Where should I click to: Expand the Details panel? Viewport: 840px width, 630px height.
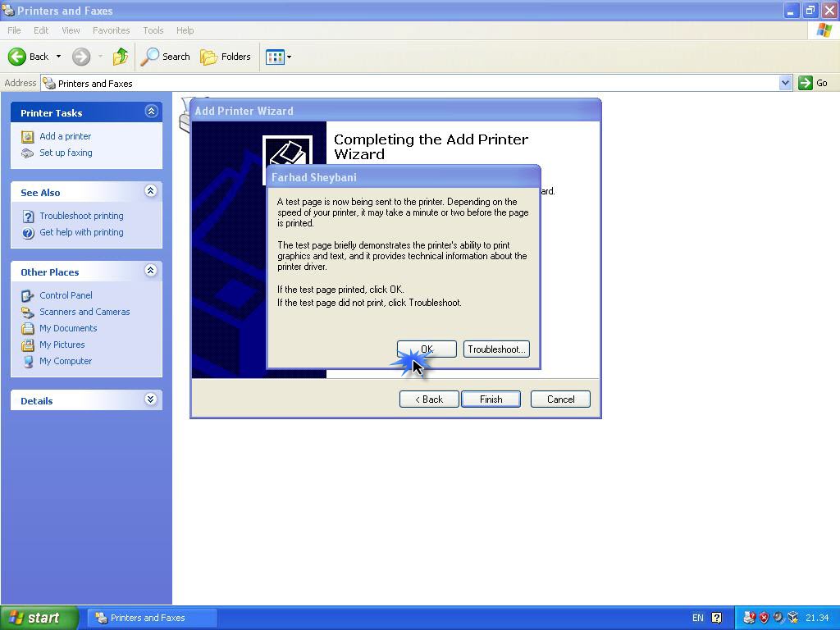click(x=151, y=399)
